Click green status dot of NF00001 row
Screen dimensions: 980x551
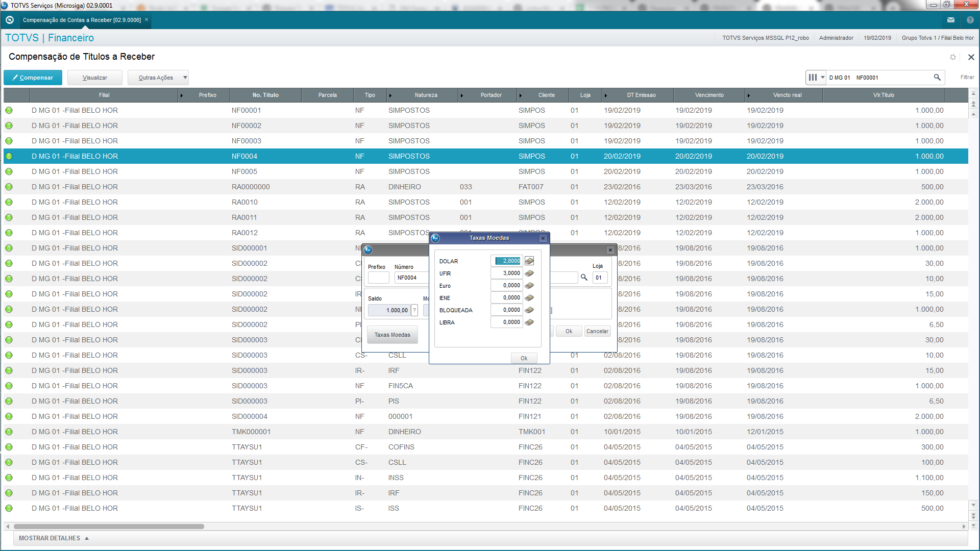click(x=9, y=110)
